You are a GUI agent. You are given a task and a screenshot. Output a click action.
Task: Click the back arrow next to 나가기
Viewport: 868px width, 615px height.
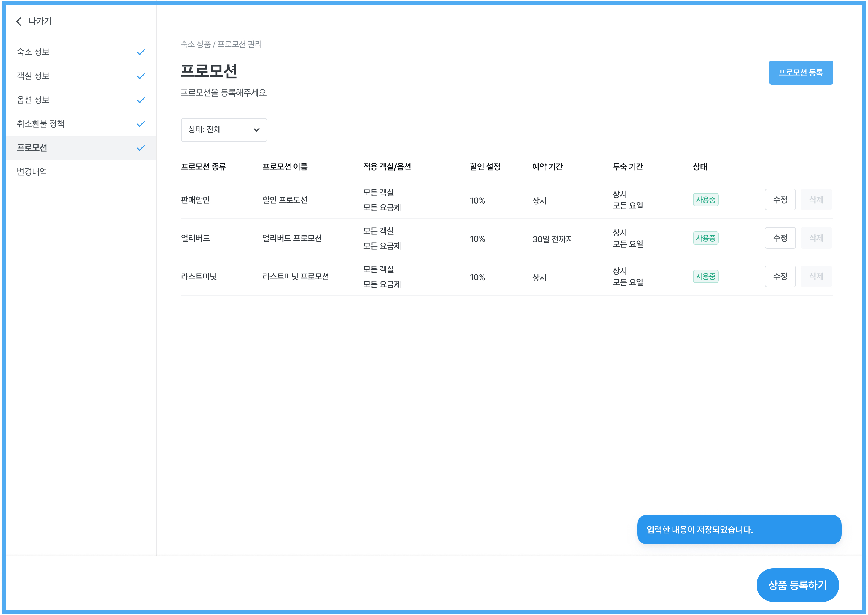click(19, 22)
